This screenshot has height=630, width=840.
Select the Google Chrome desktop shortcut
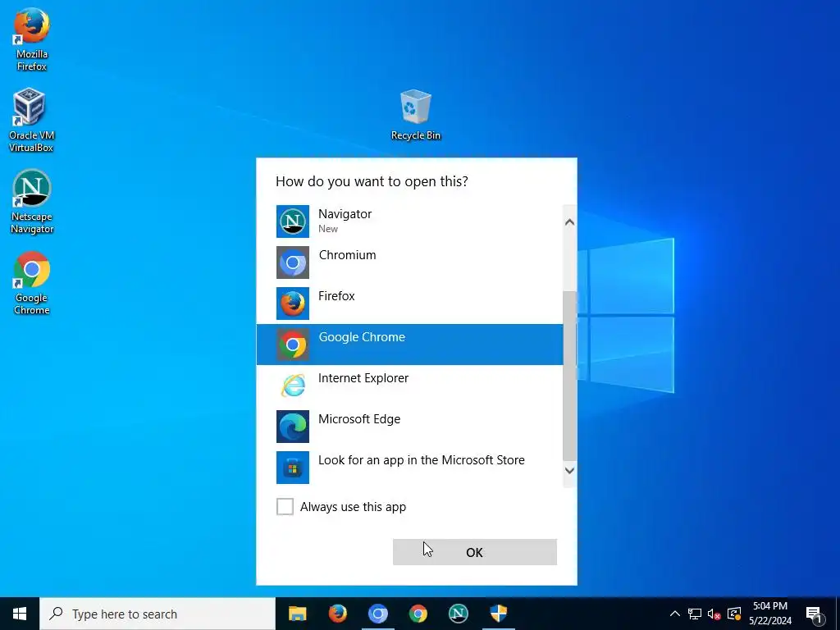coord(32,283)
